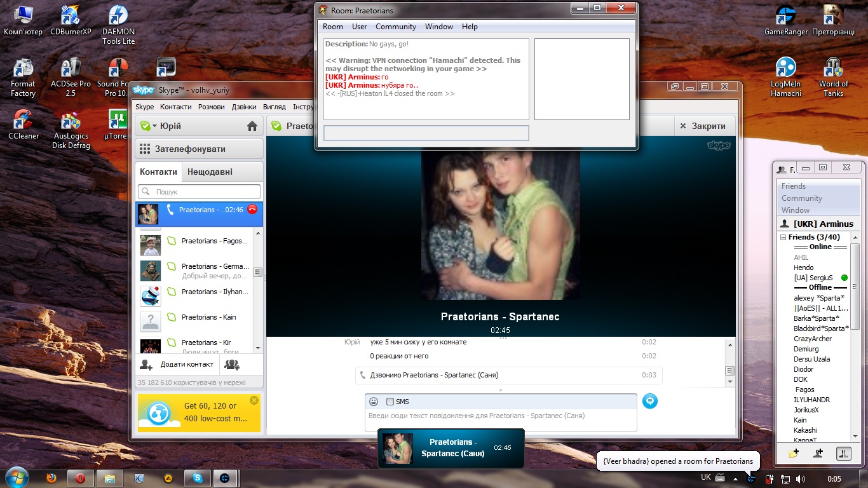
Task: Open the Format Factory desktop shortcut
Action: point(23,78)
